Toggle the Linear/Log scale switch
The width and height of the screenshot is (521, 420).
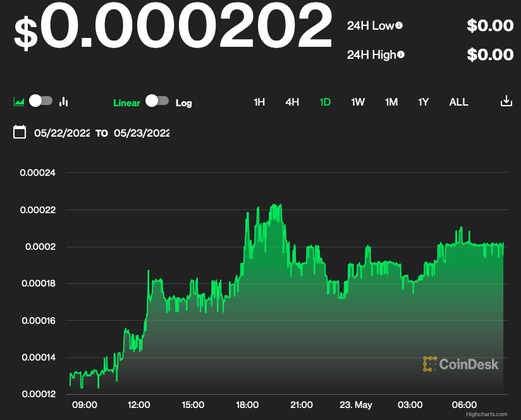[x=157, y=101]
